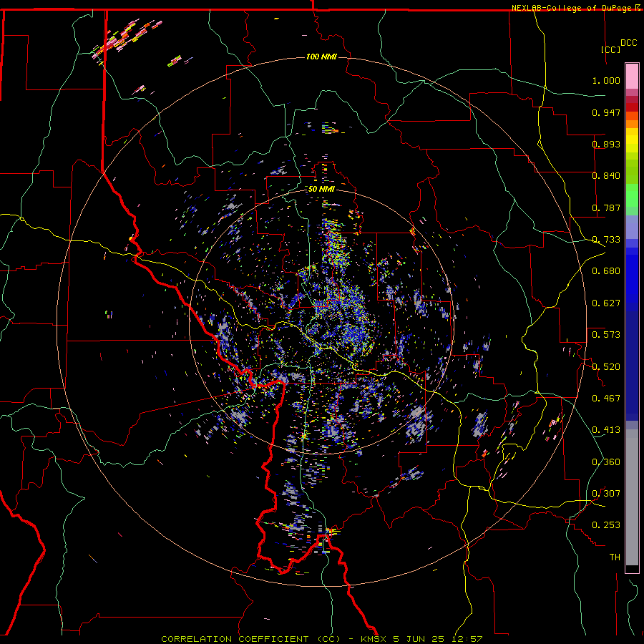The height and width of the screenshot is (644, 644).
Task: Click the 0.360 legend value
Action: (606, 462)
